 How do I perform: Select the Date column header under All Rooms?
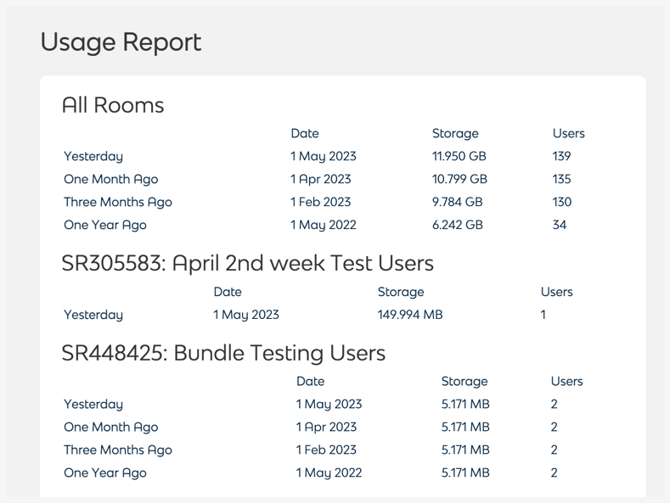click(x=305, y=133)
